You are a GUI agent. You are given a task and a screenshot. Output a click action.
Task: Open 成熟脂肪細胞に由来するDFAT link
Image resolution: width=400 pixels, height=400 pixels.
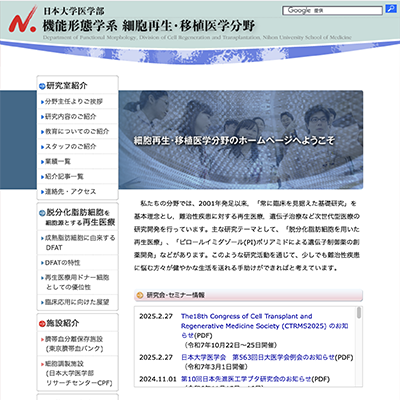(x=80, y=243)
